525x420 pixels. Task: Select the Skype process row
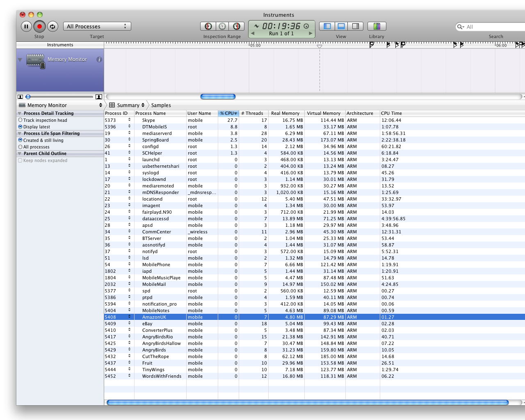click(x=148, y=120)
